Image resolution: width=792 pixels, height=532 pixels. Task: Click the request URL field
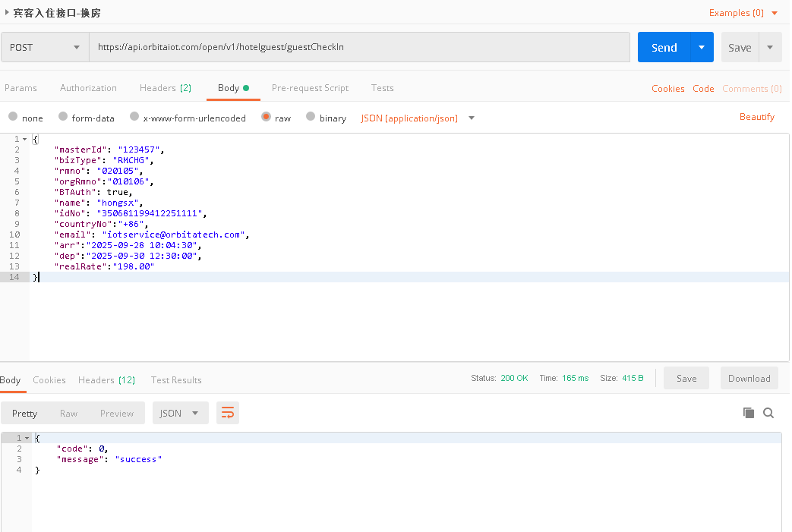click(x=359, y=47)
